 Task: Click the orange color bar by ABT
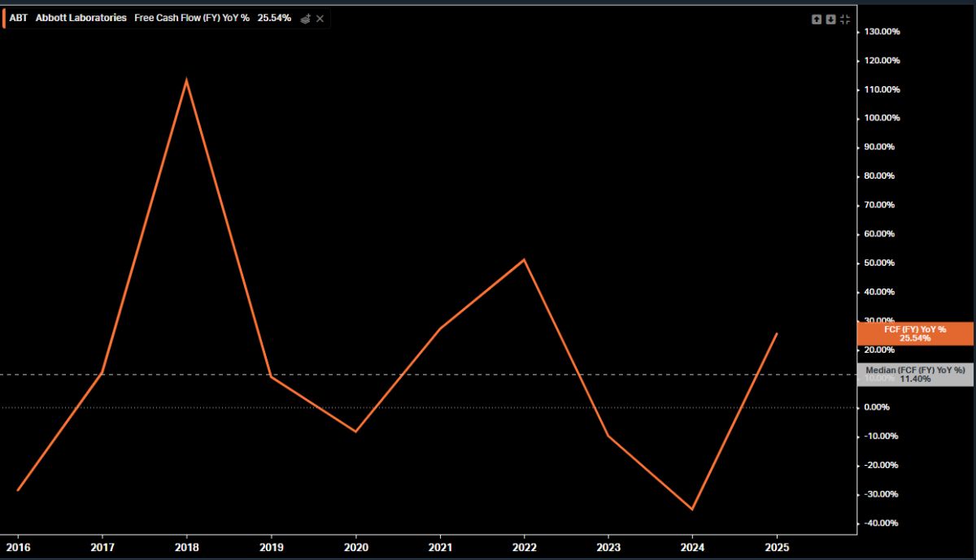[x=4, y=18]
